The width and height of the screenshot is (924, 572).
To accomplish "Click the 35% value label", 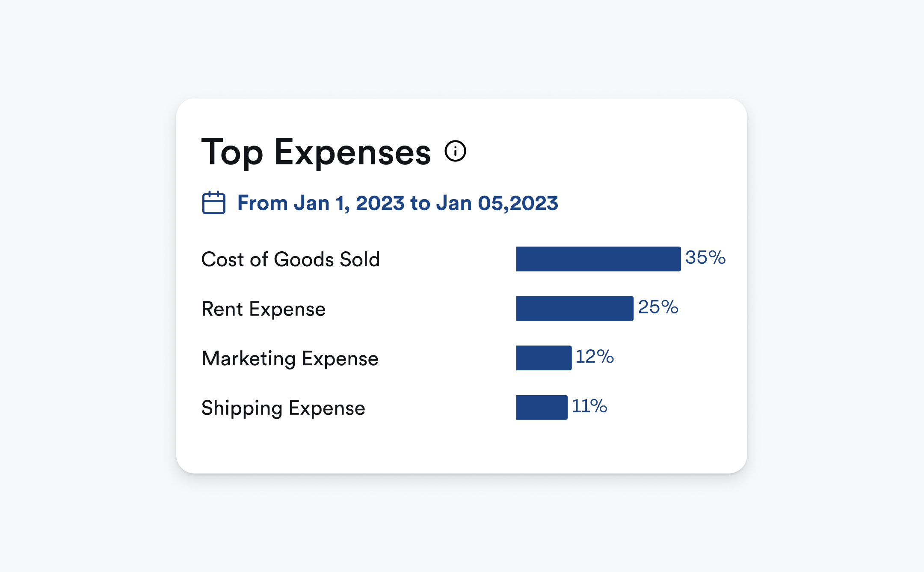I will pos(705,258).
